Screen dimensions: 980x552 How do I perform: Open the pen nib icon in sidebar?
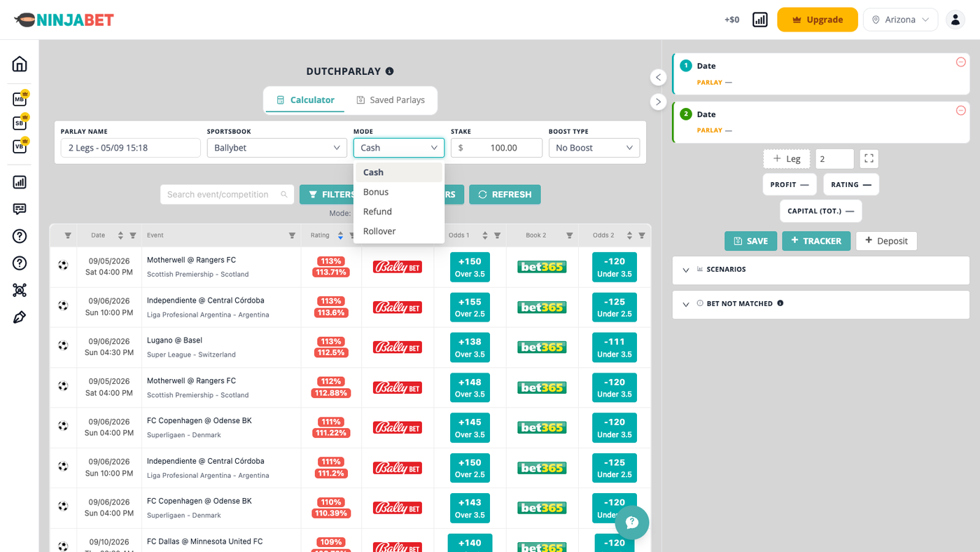coord(20,317)
